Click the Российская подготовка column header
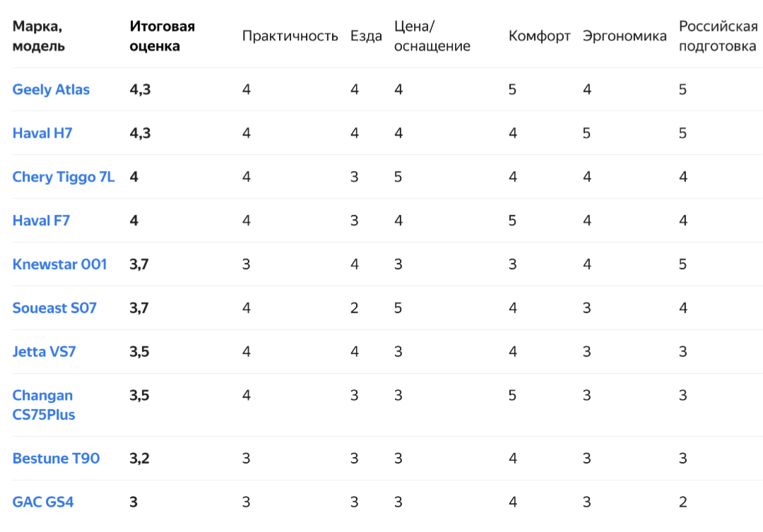Screen dimensions: 763x532 click(x=718, y=36)
